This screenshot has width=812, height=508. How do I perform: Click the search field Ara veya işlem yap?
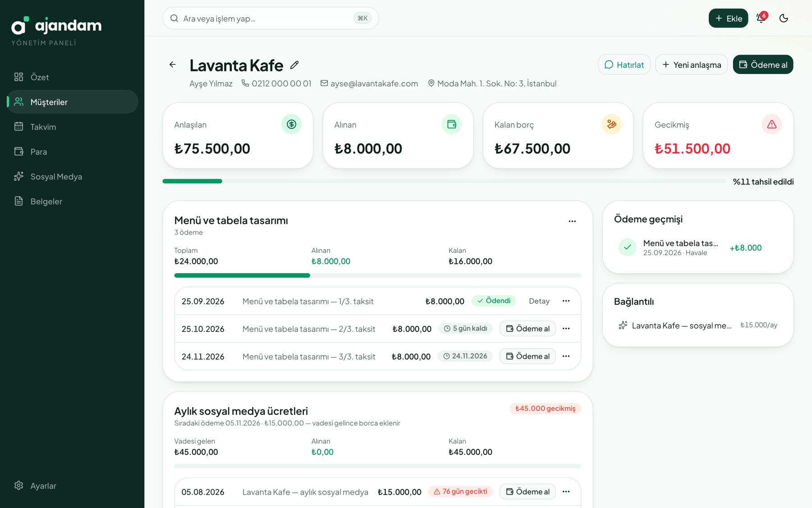click(270, 18)
